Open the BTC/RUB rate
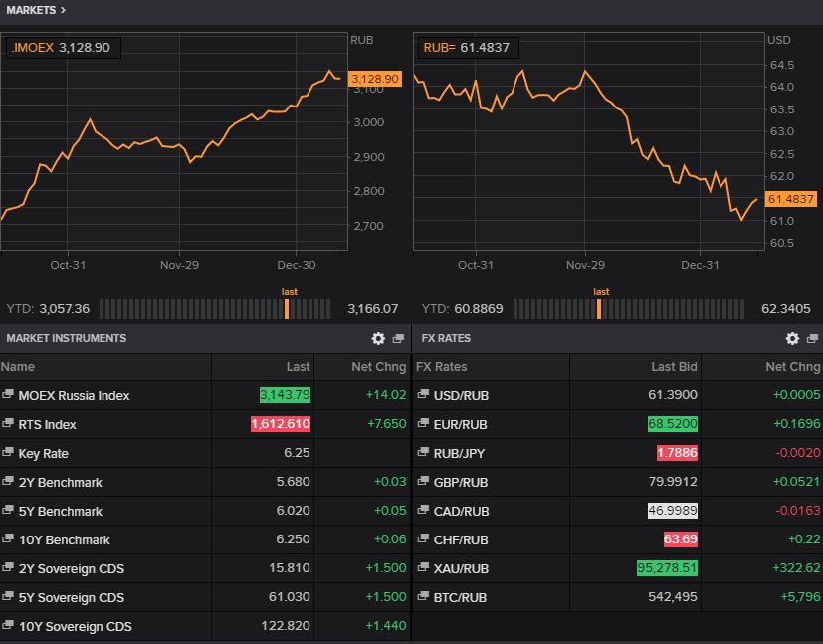This screenshot has height=644, width=823. pyautogui.click(x=460, y=598)
